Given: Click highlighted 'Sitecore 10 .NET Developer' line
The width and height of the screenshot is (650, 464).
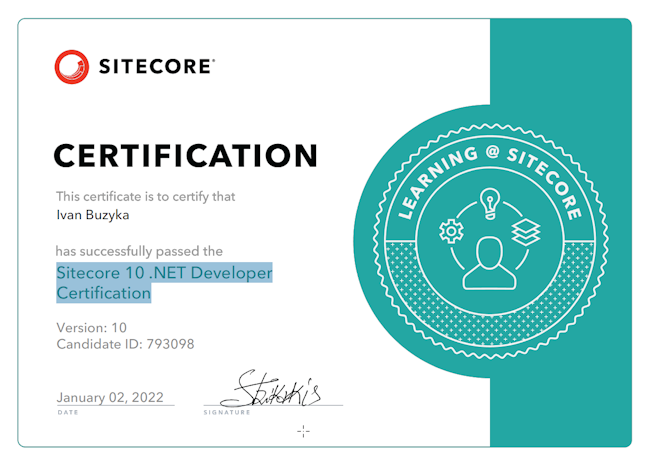Looking at the screenshot, I should [164, 273].
